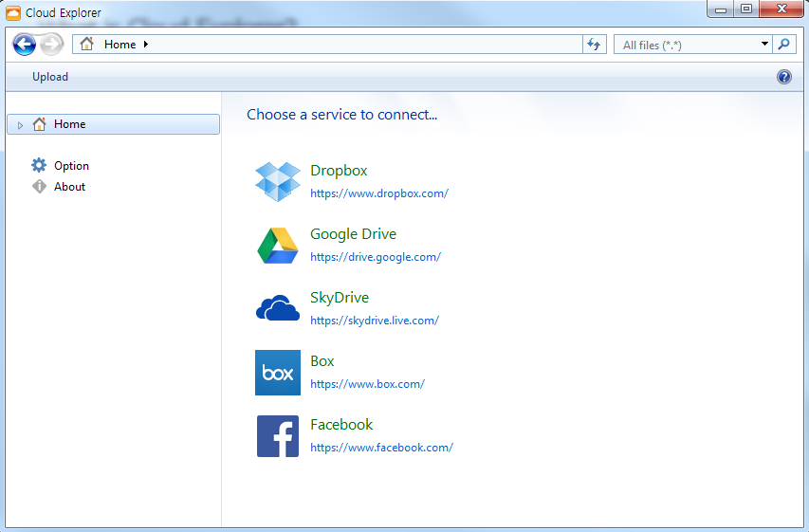This screenshot has width=809, height=532.
Task: Click the house icon in the address bar
Action: [86, 44]
